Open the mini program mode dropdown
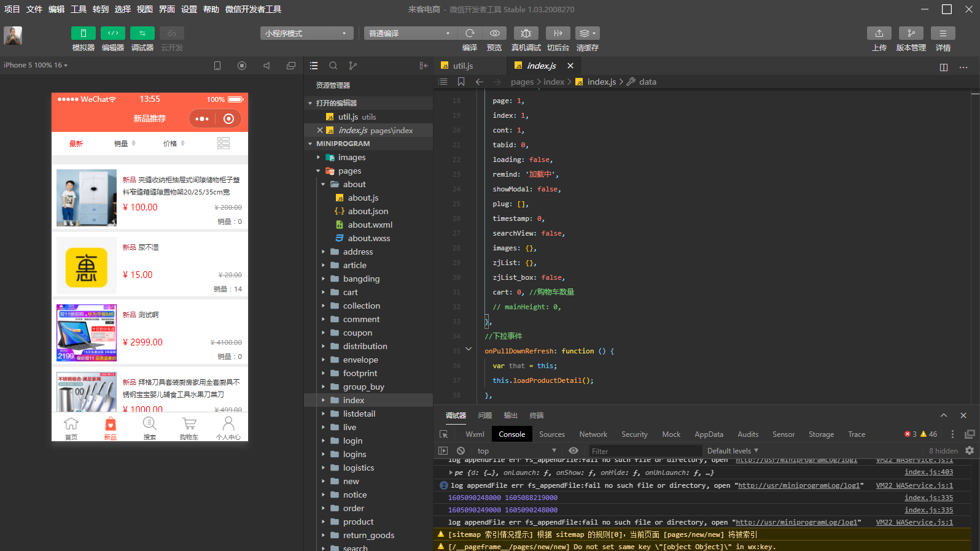The height and width of the screenshot is (551, 980). click(x=306, y=33)
